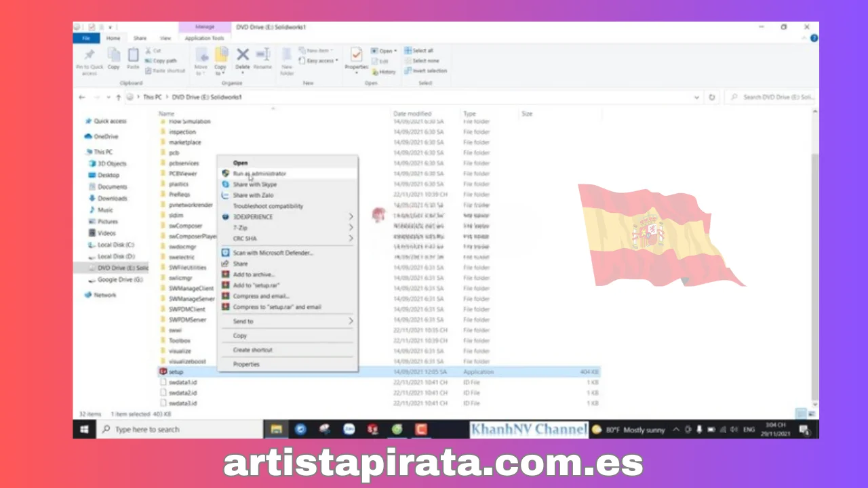
Task: Click Select all in the ribbon
Action: tap(419, 51)
